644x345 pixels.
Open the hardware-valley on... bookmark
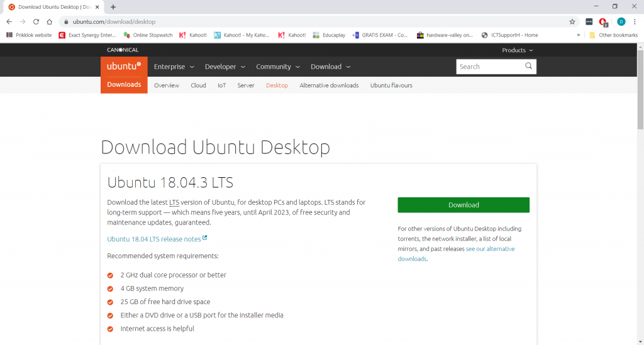coord(445,35)
